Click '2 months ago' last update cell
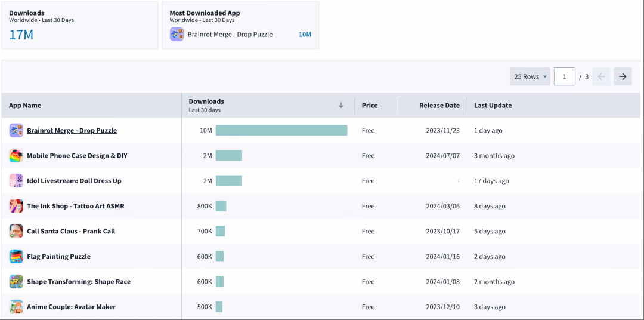 pos(494,282)
